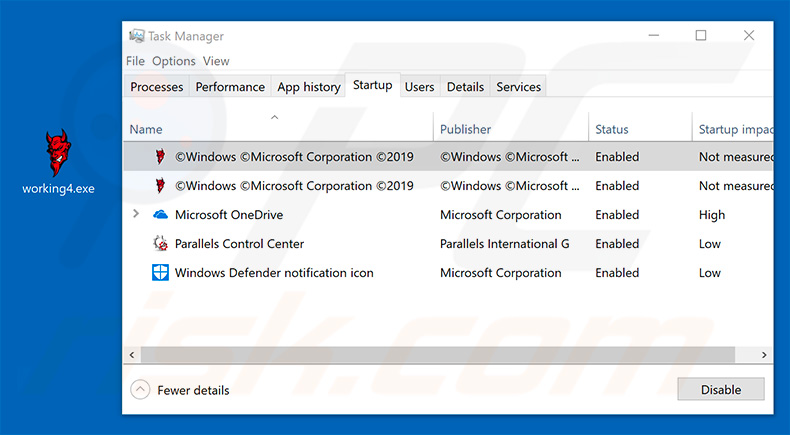Close the Task Manager window
The image size is (790, 435).
pos(749,35)
